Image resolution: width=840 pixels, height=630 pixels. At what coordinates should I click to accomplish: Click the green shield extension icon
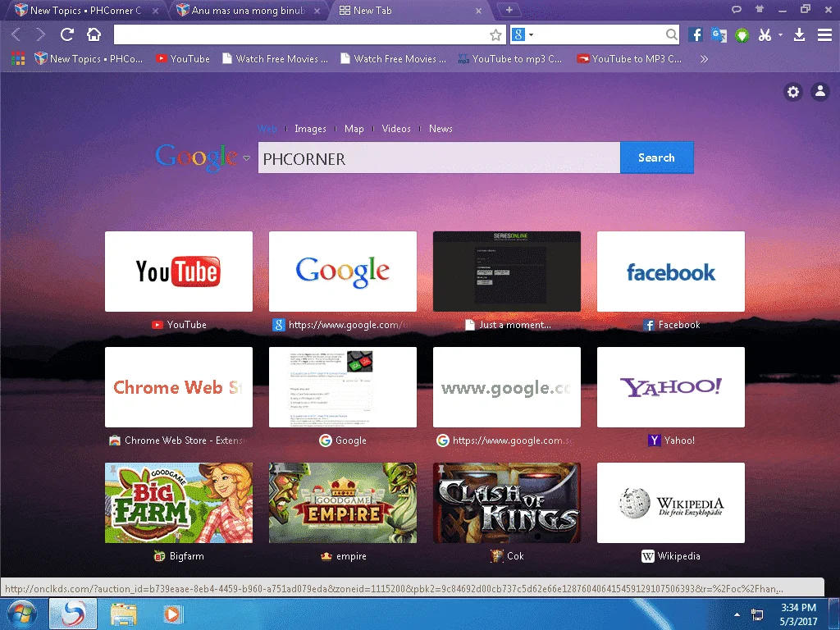tap(742, 35)
